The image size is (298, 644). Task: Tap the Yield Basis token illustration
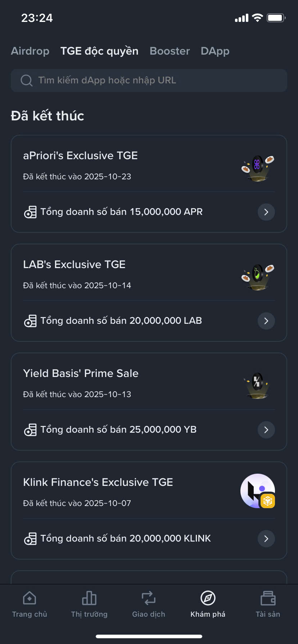(257, 385)
